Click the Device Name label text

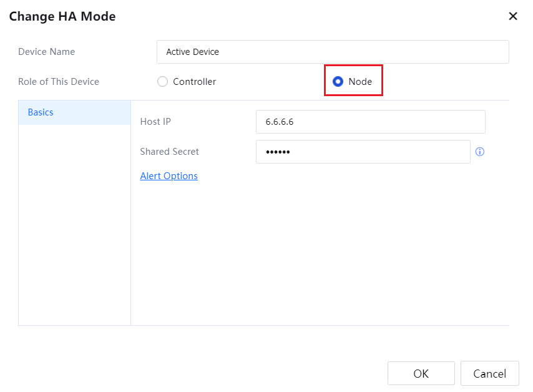point(46,52)
